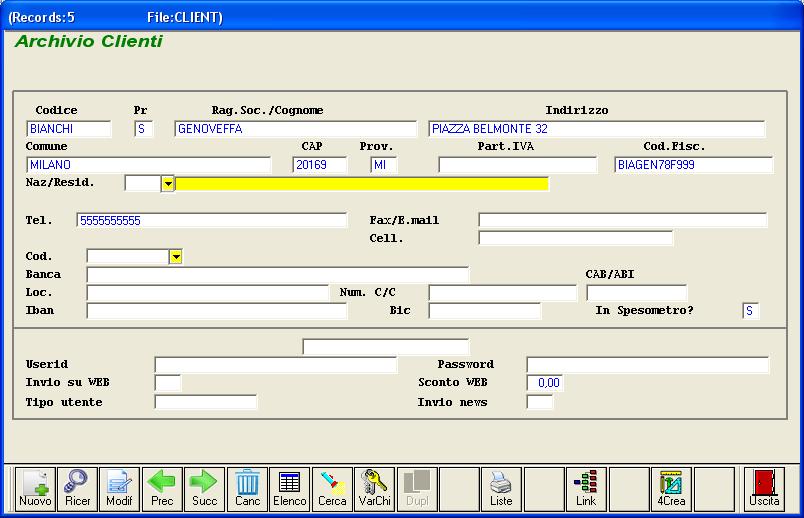This screenshot has width=804, height=518.
Task: Click the unlabeled field above Userid
Action: 386,346
